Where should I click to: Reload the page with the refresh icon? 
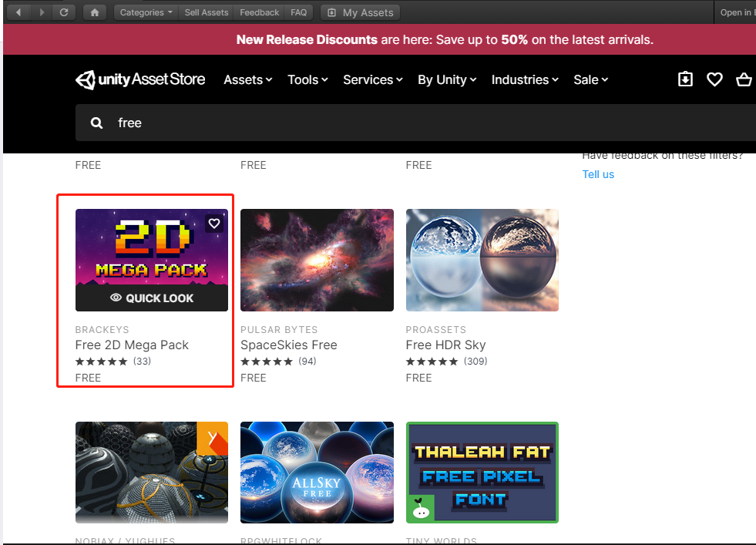pos(64,12)
